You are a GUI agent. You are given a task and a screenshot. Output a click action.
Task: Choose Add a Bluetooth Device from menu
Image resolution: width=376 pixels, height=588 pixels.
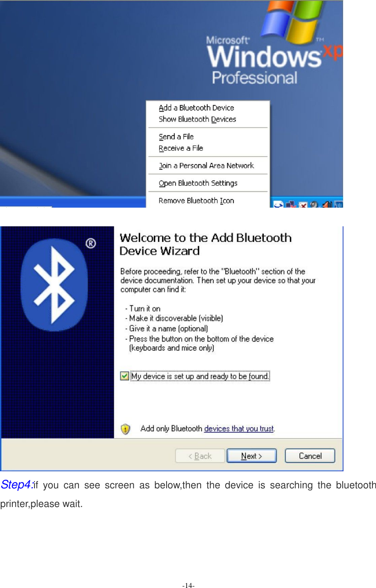(x=196, y=108)
